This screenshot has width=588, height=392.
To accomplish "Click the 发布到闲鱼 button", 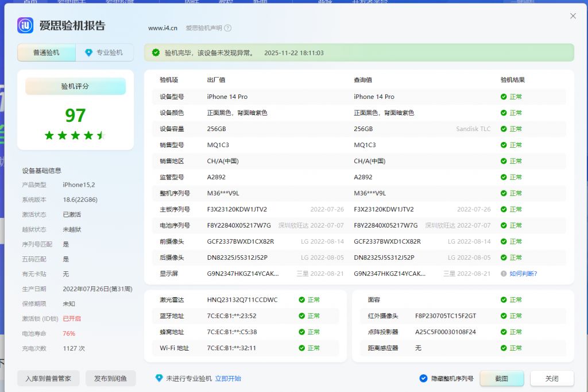I will coord(110,378).
